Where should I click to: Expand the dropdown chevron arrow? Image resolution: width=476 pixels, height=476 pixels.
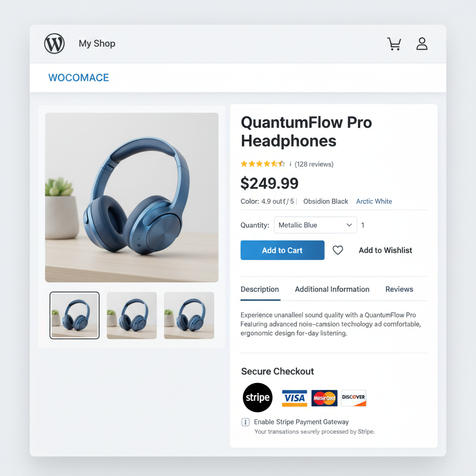pyautogui.click(x=349, y=225)
